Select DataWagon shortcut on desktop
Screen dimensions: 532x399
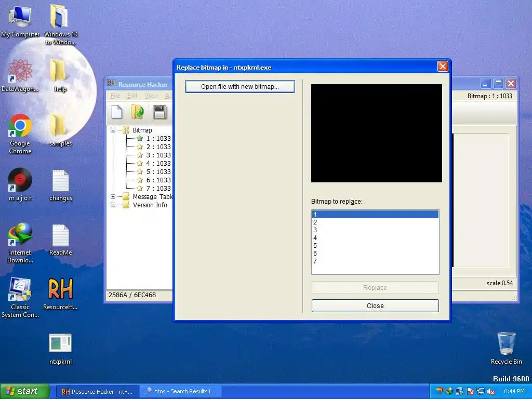tap(20, 75)
